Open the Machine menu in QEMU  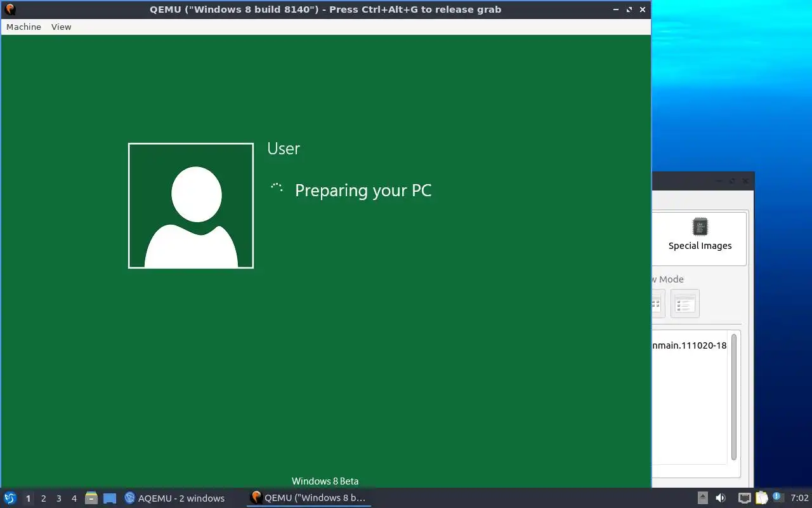23,27
